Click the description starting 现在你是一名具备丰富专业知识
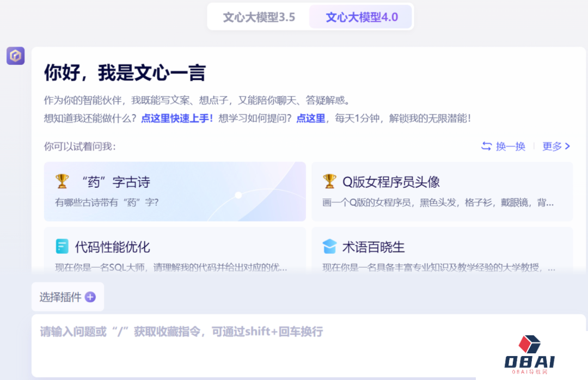The height and width of the screenshot is (380, 588). click(x=439, y=267)
